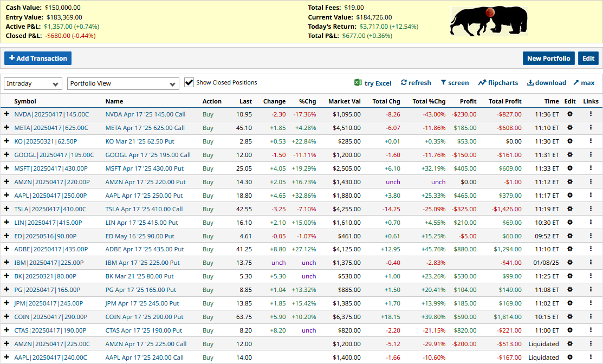Download the portfolio data
The image size is (603, 364).
click(547, 83)
